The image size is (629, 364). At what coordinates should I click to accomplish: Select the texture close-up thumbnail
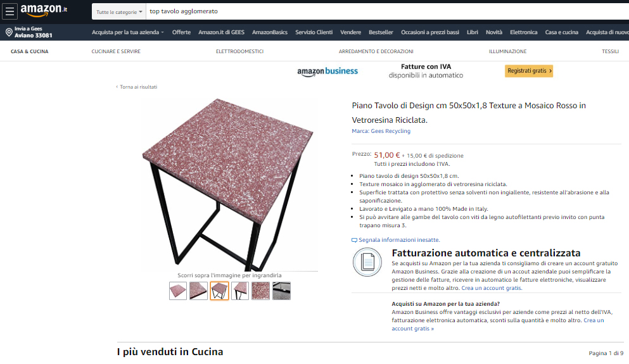point(260,291)
